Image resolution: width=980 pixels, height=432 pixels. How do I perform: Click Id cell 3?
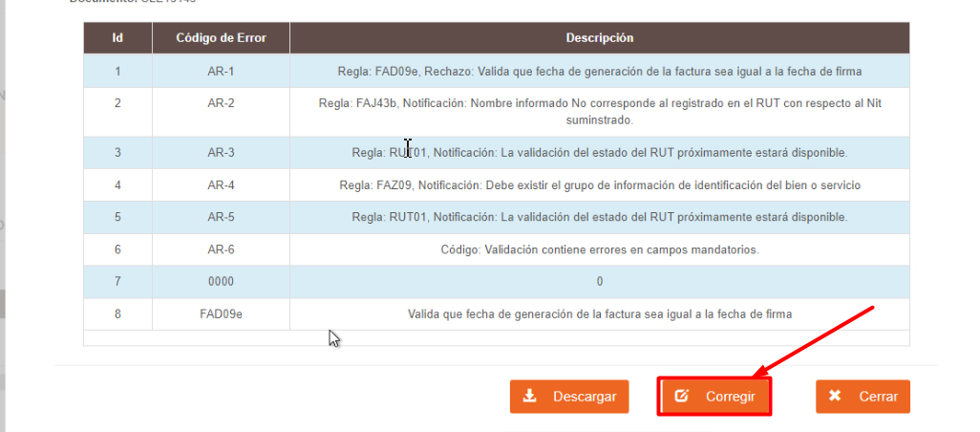click(117, 153)
